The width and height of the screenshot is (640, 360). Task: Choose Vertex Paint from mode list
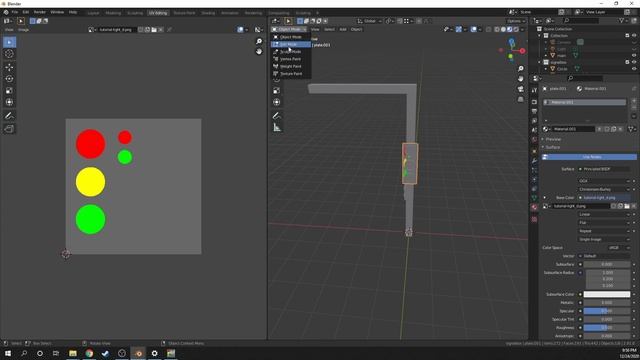(291, 59)
